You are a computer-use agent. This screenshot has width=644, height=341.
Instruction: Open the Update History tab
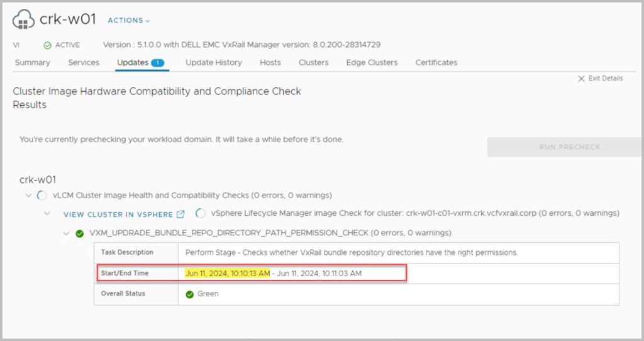coord(214,62)
